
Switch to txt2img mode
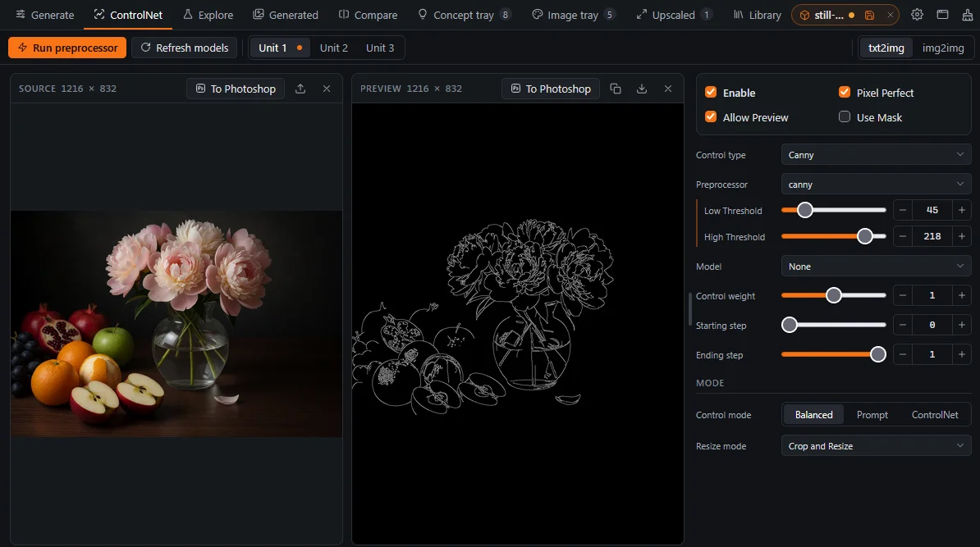tap(886, 48)
